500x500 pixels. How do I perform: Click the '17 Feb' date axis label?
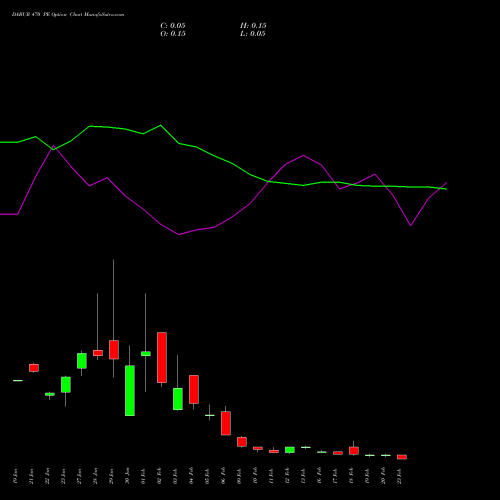[x=335, y=476]
